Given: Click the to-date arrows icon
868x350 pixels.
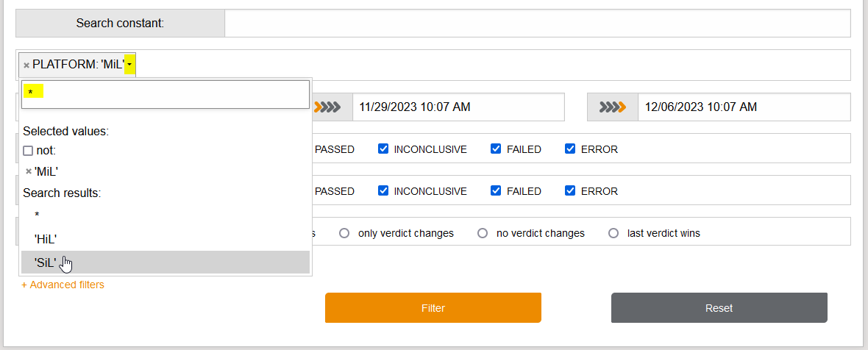Looking at the screenshot, I should pyautogui.click(x=612, y=107).
